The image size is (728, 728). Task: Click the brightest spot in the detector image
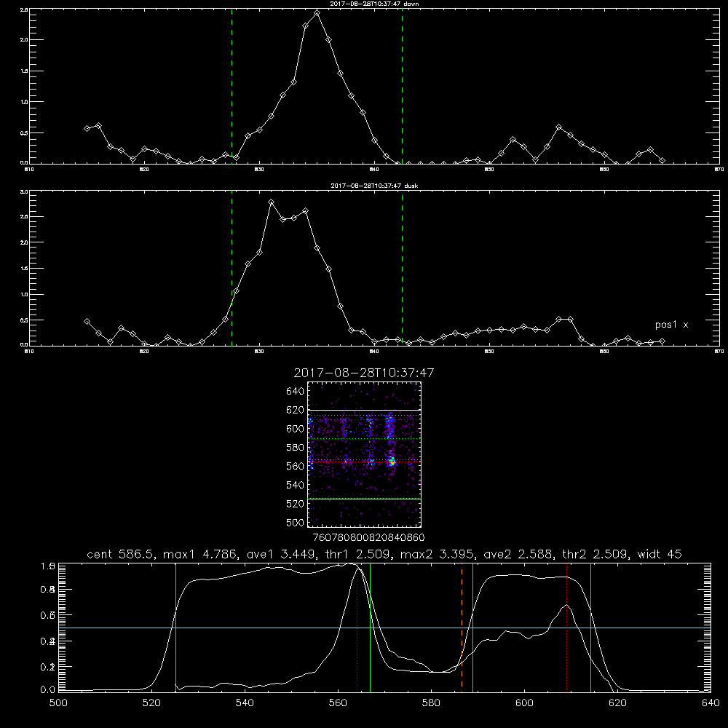coord(392,462)
